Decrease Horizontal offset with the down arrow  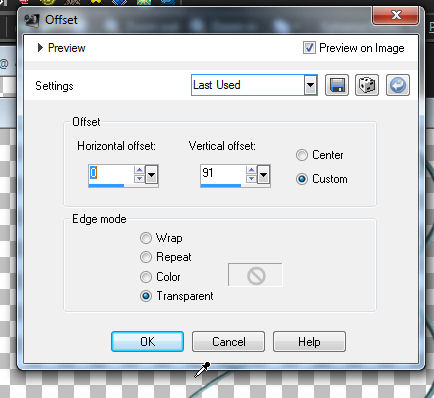(139, 179)
